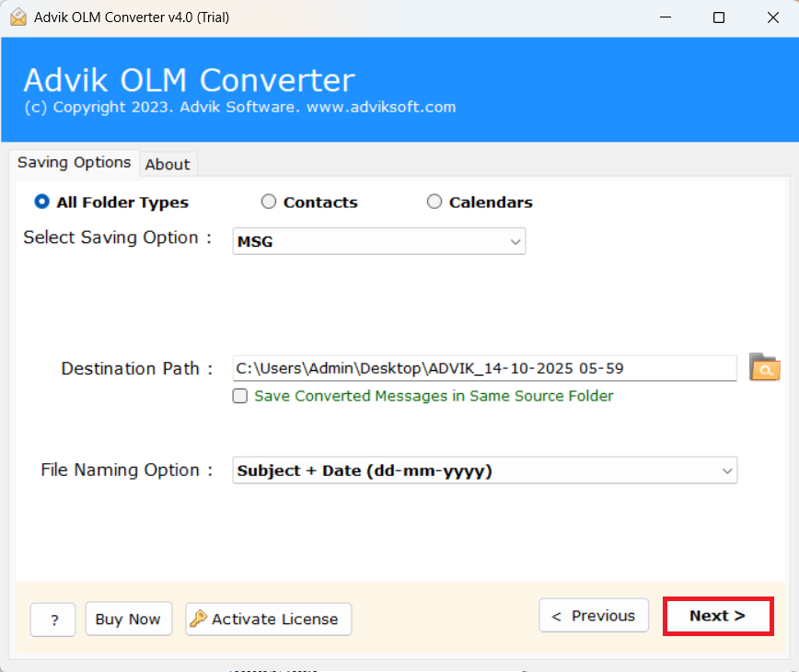This screenshot has width=799, height=672.
Task: Open the File Naming Option dropdown
Action: click(x=485, y=470)
